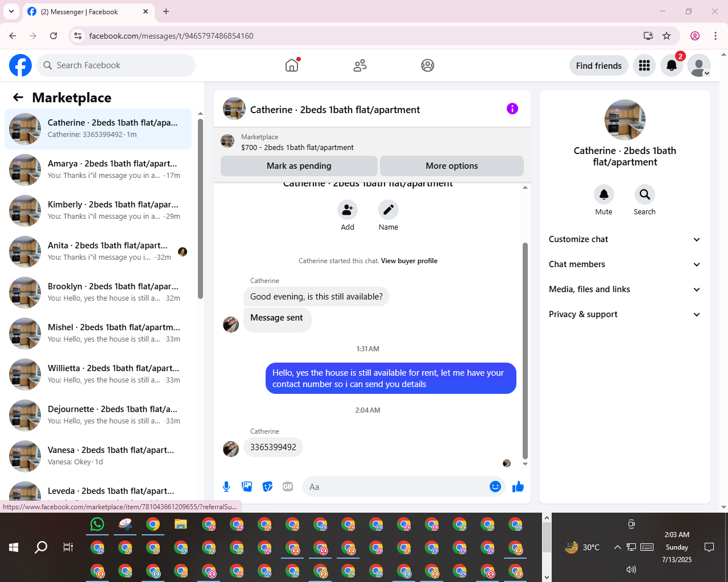Image resolution: width=728 pixels, height=582 pixels.
Task: Reload the page in browser
Action: (x=53, y=36)
